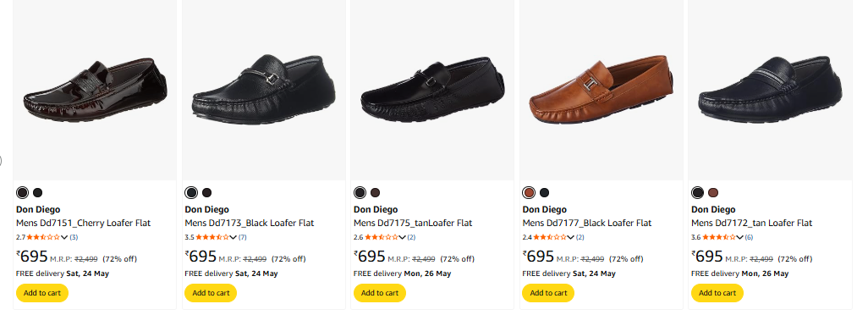Pick brown color swatch for Dd7175 tan loafer
The height and width of the screenshot is (315, 868).
tap(376, 193)
